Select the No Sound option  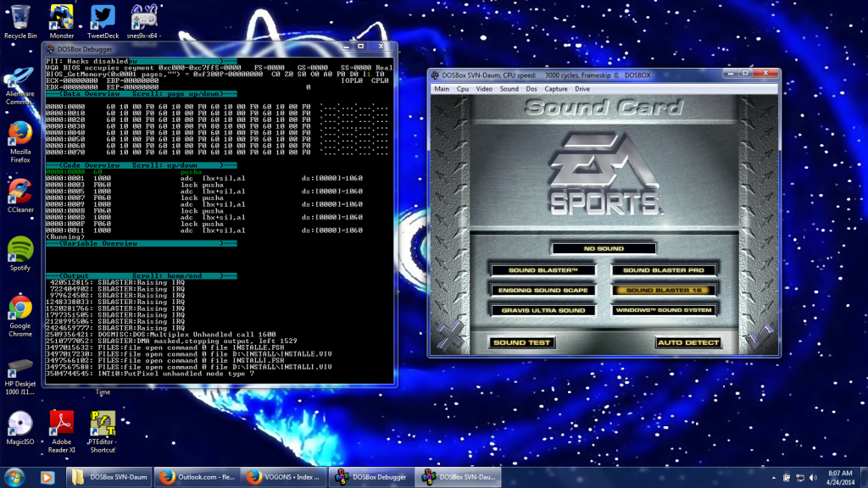(x=603, y=248)
